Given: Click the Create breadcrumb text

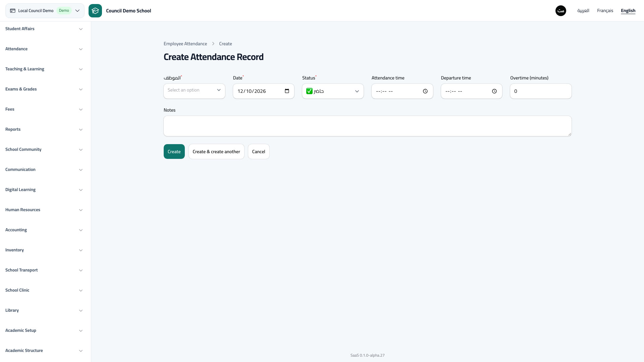Looking at the screenshot, I should pyautogui.click(x=225, y=44).
